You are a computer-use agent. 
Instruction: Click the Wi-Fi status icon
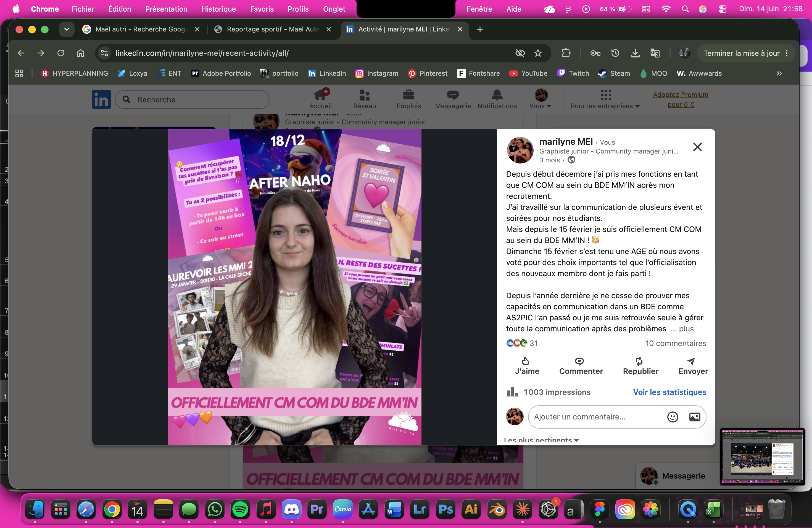pyautogui.click(x=666, y=9)
